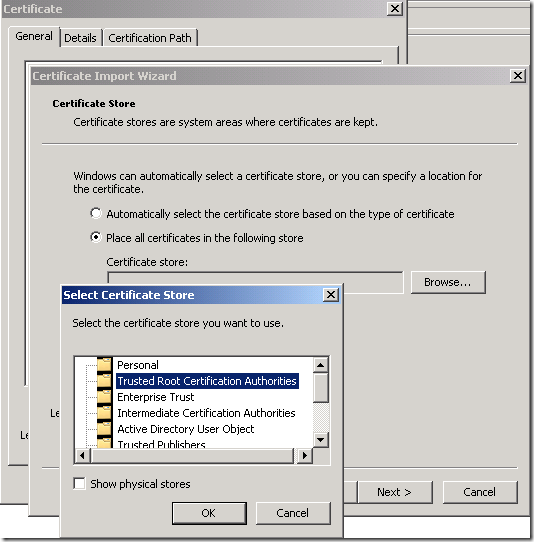Click the Active Directory User Object folder icon

pos(104,429)
